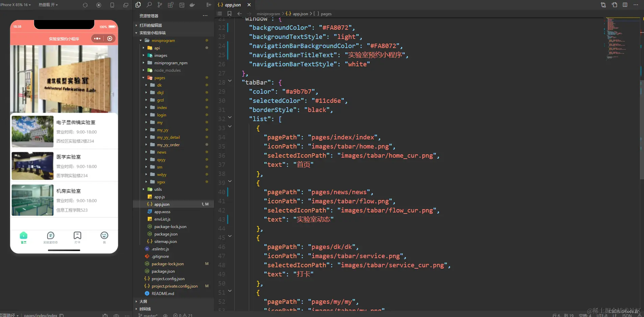644x317 pixels.
Task: Click the compare changes icon
Action: tap(603, 5)
